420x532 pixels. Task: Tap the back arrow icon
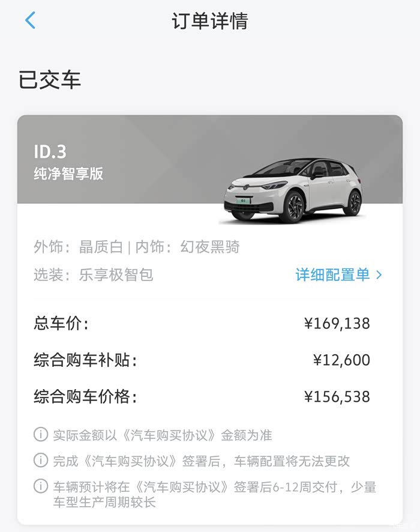[x=31, y=20]
